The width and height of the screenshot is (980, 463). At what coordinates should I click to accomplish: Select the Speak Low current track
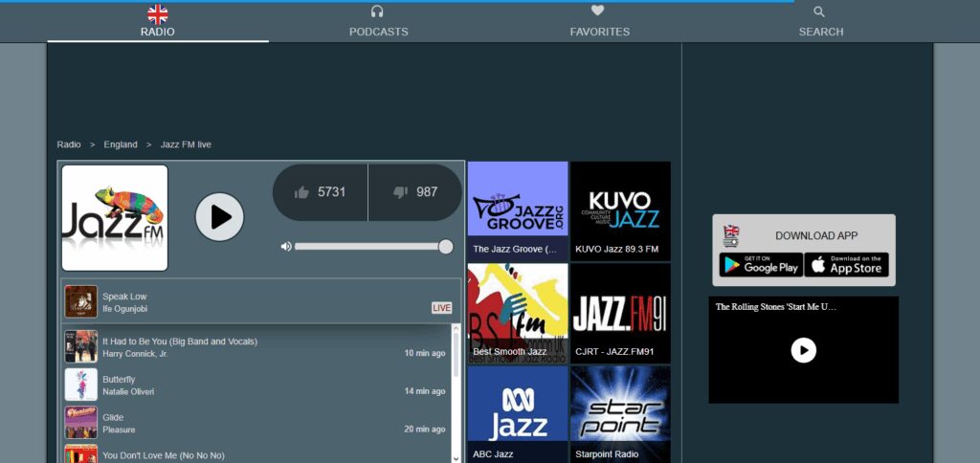[x=261, y=301]
